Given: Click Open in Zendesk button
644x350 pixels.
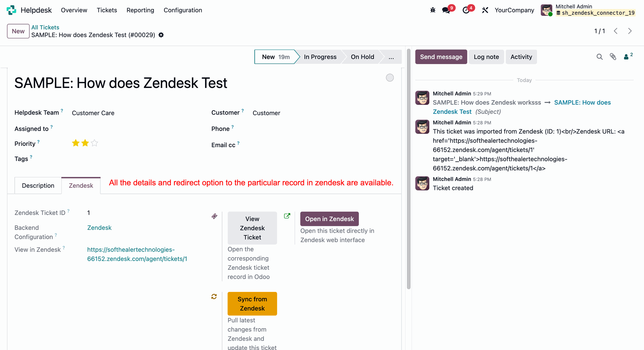Looking at the screenshot, I should pos(329,219).
